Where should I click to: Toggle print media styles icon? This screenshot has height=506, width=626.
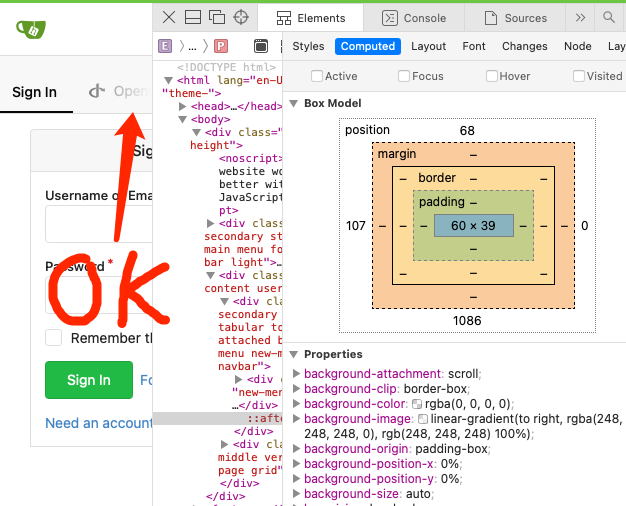[261, 46]
